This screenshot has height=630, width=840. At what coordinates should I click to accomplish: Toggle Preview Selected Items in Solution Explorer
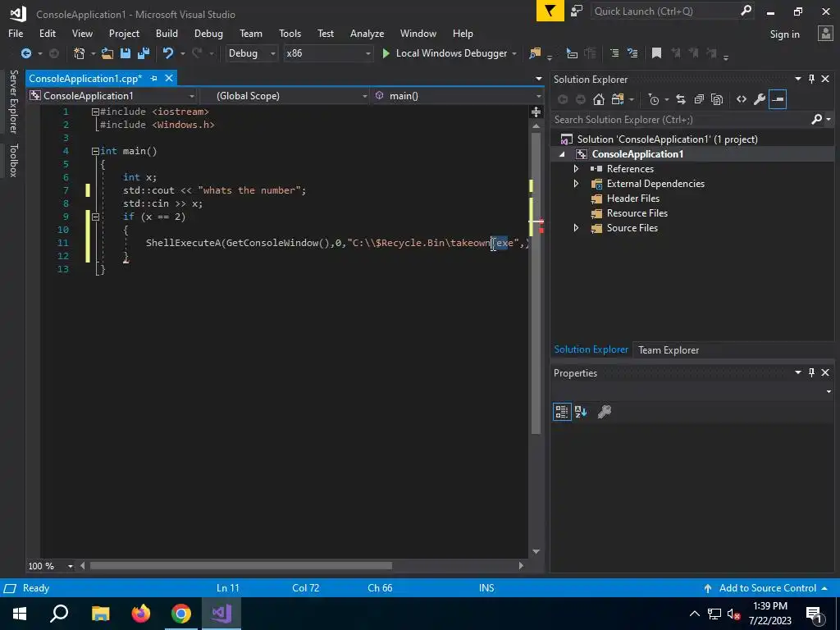[778, 99]
